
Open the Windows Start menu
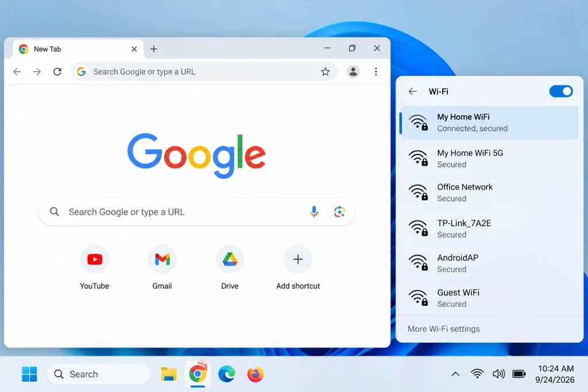pos(30,374)
